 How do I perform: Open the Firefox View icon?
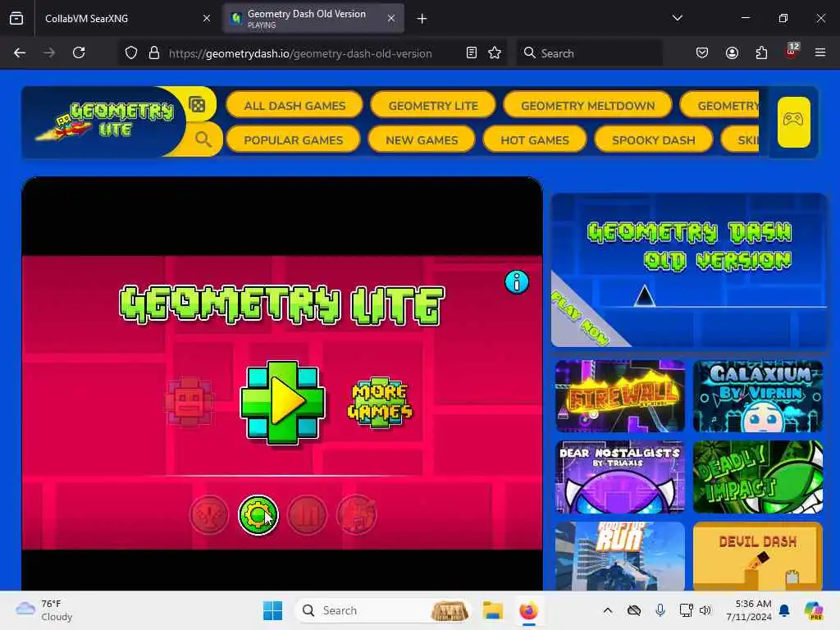[16, 18]
